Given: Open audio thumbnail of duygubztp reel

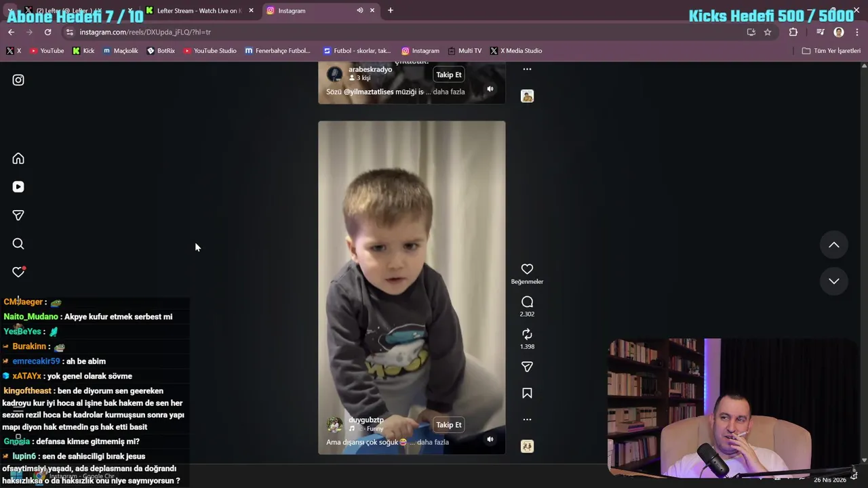Looking at the screenshot, I should point(527,446).
